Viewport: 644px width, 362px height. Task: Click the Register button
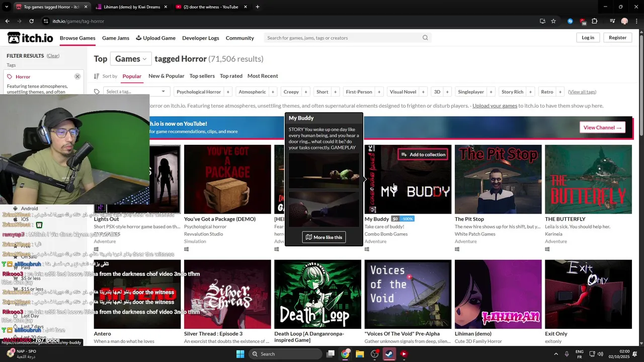pos(617,38)
